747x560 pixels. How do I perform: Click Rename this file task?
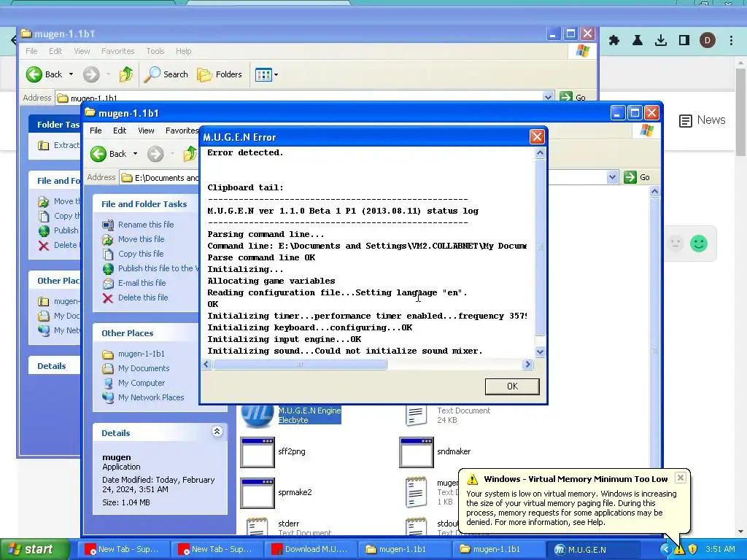pyautogui.click(x=146, y=225)
